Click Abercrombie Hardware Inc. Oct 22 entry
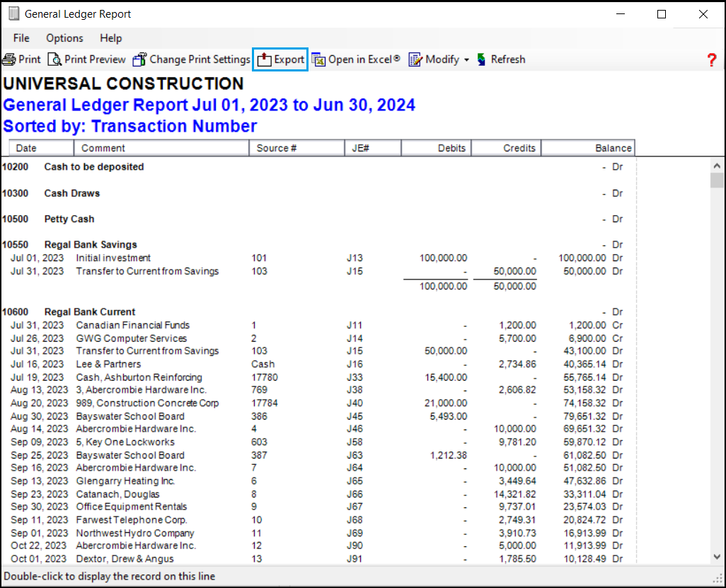 (x=136, y=546)
